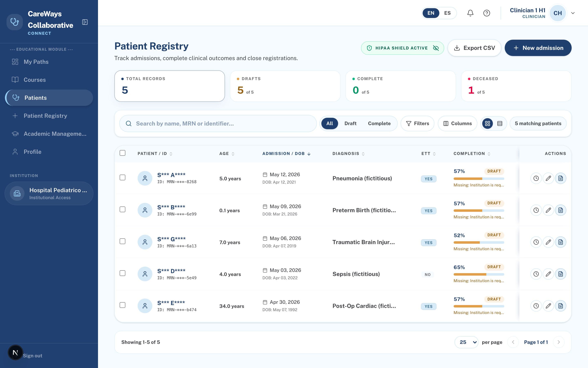
Task: Open Courses in sidebar
Action: pyautogui.click(x=49, y=80)
